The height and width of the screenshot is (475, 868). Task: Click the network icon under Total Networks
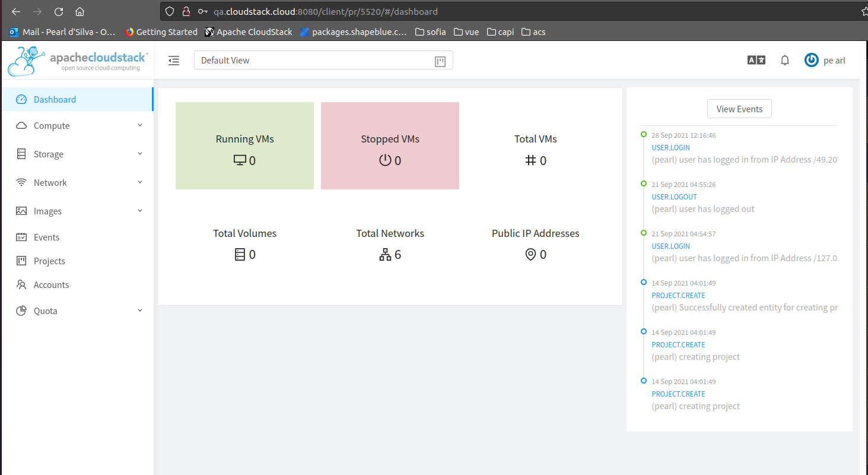385,255
